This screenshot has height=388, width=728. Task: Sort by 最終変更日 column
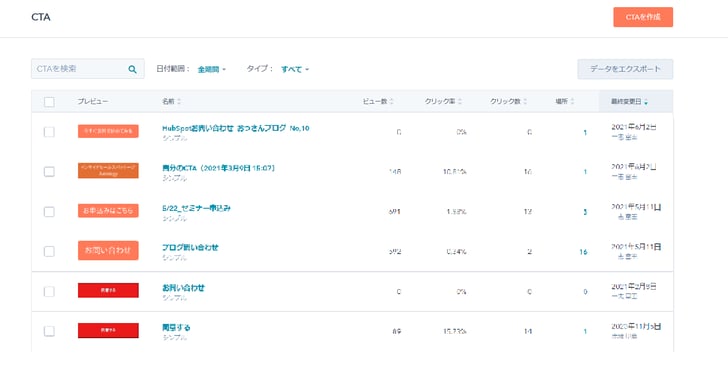630,101
